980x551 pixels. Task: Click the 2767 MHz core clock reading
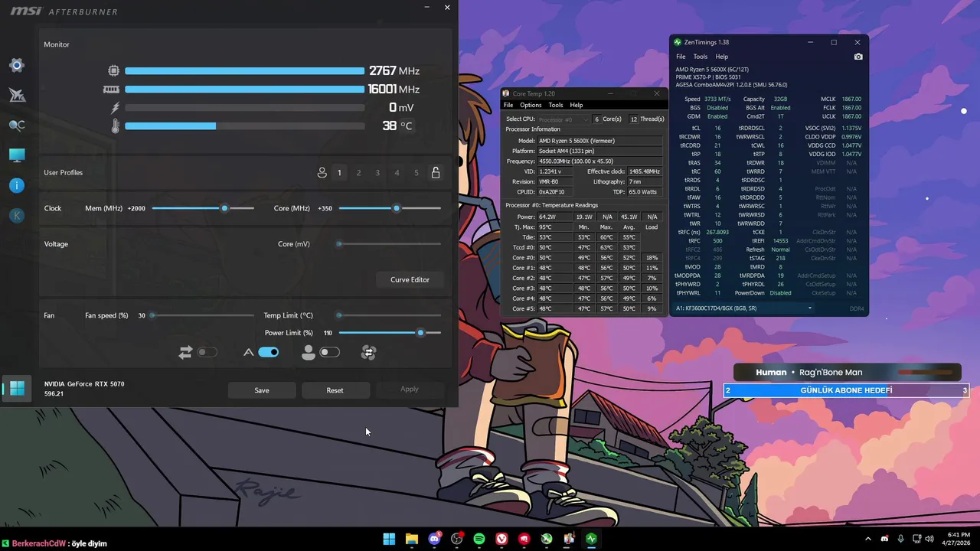click(394, 71)
